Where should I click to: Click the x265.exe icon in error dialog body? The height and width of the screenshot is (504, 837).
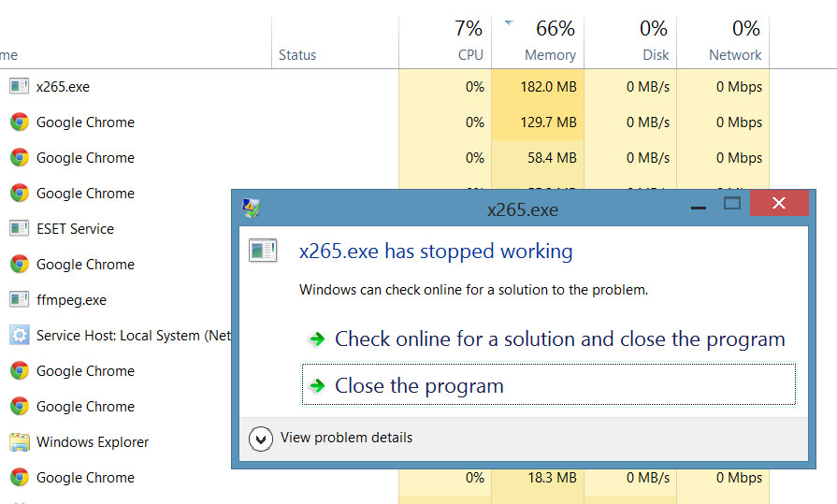click(x=262, y=251)
